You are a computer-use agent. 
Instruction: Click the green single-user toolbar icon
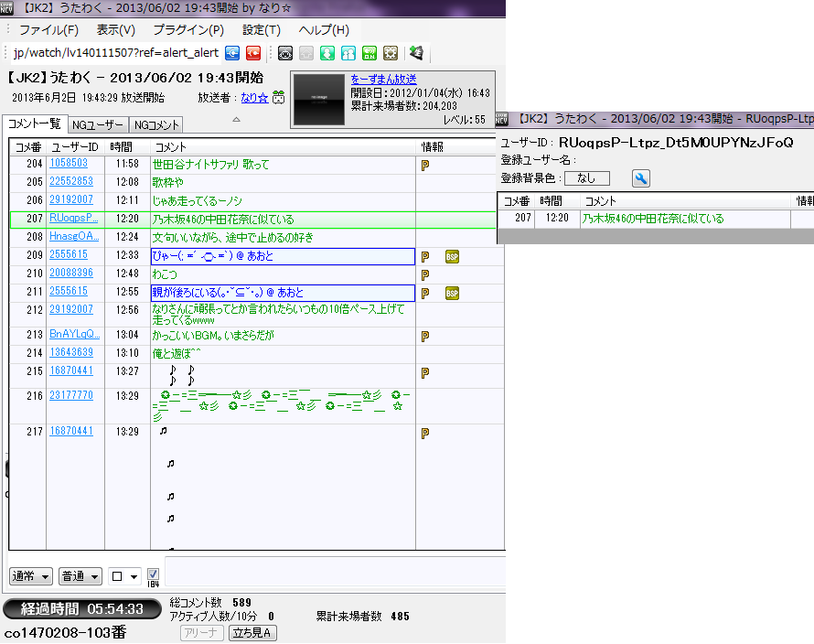click(x=327, y=53)
